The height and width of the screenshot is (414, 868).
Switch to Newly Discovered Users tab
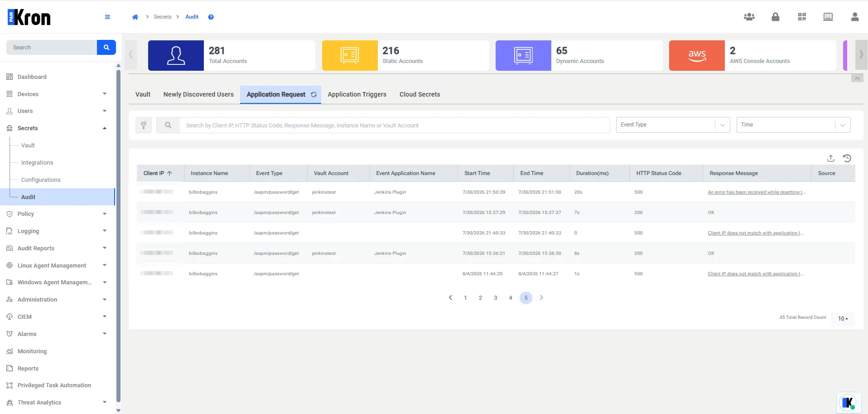(198, 94)
